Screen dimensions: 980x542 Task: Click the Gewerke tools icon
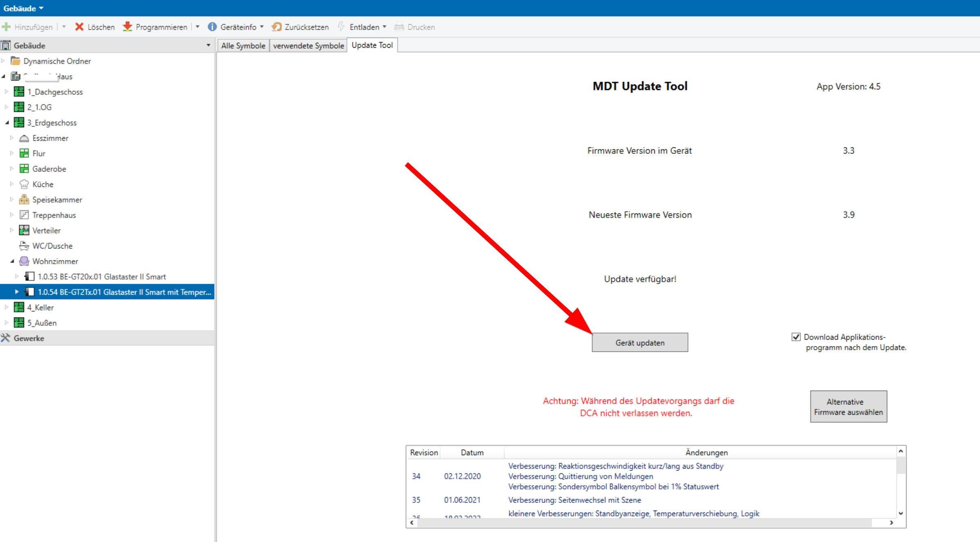[x=6, y=338]
